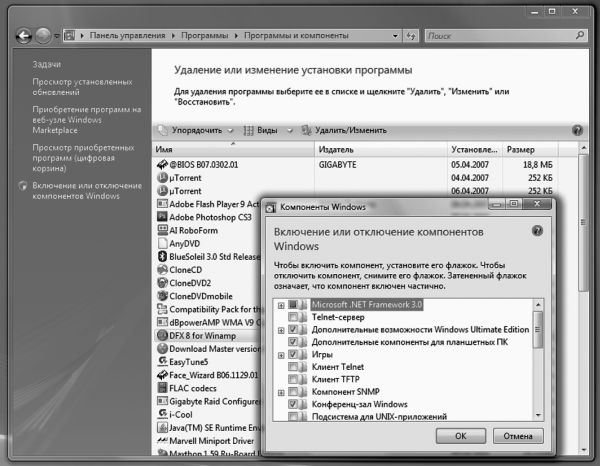This screenshot has height=466, width=600.
Task: Expand the Microsoft .NET Framework 3.0 node
Action: [281, 305]
